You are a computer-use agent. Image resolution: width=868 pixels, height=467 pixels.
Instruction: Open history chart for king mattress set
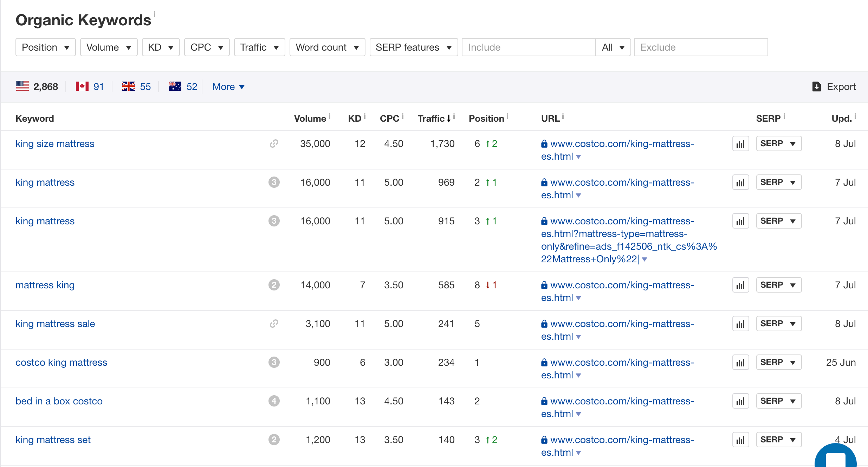pos(740,440)
